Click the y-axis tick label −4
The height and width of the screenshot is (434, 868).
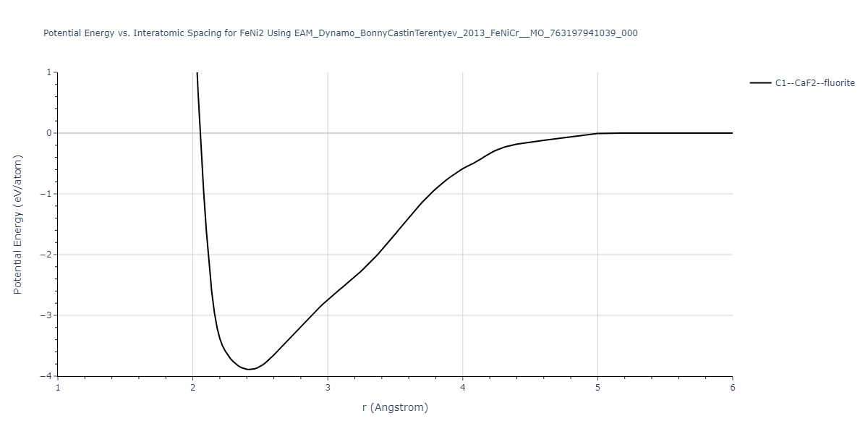pyautogui.click(x=46, y=376)
